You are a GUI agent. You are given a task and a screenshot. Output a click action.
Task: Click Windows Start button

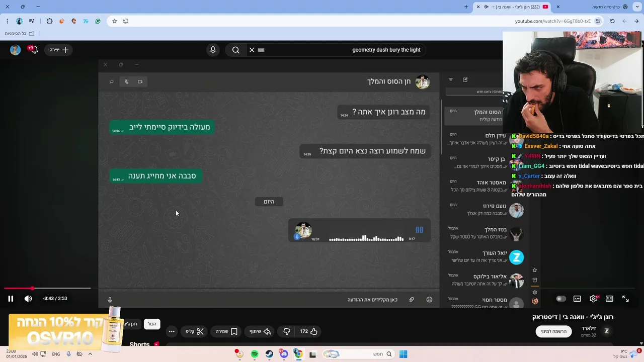tap(403, 354)
